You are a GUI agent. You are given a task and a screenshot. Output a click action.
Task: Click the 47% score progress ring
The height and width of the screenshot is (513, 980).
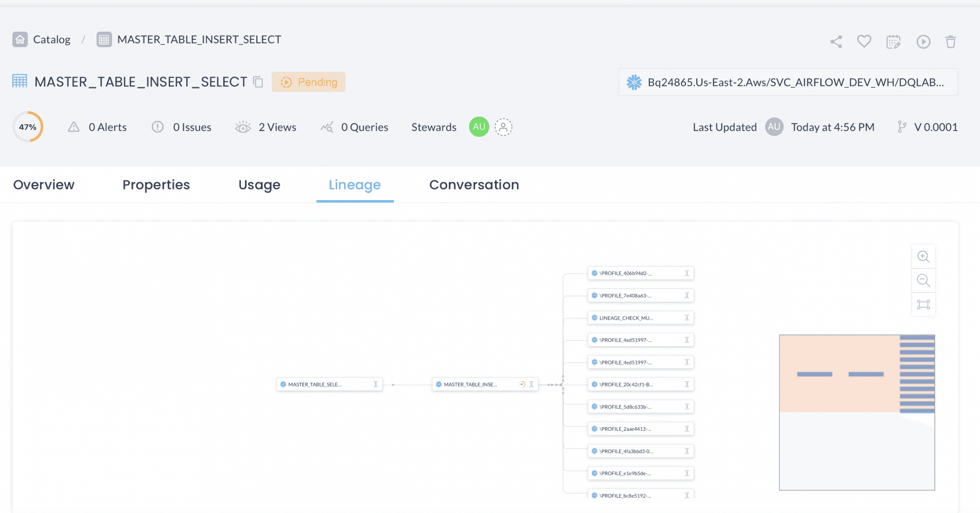28,127
